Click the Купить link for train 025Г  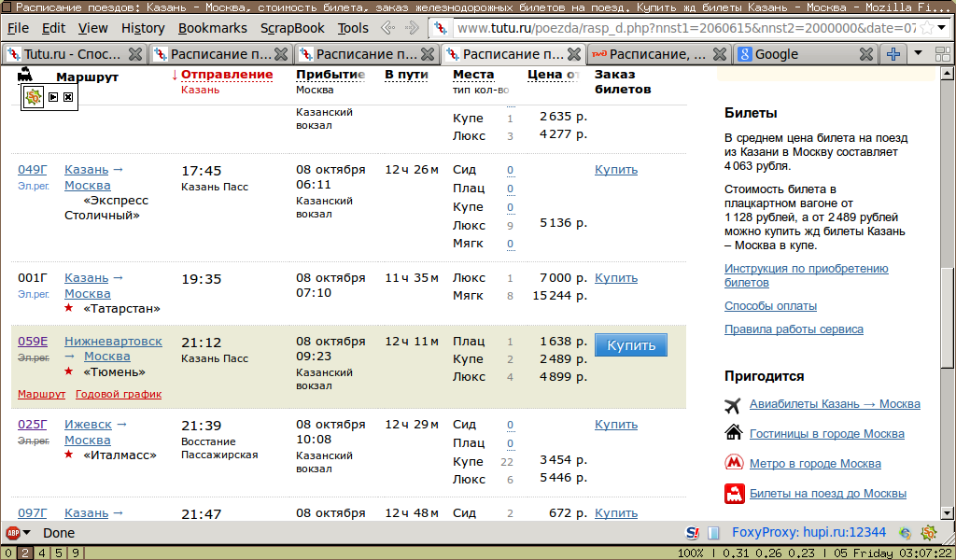pyautogui.click(x=616, y=424)
